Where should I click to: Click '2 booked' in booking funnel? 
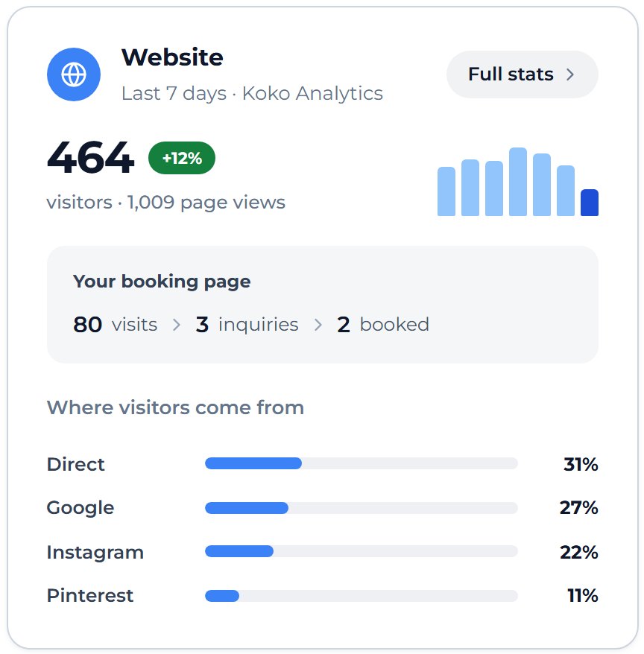coord(383,325)
